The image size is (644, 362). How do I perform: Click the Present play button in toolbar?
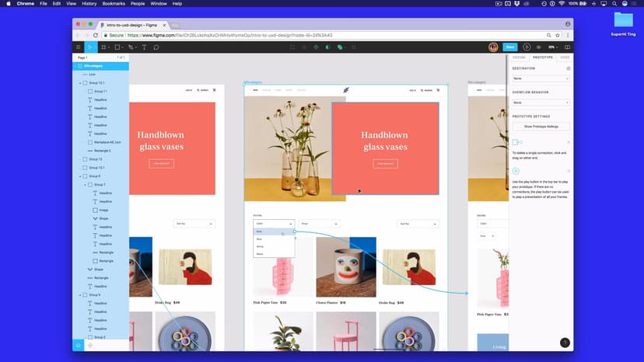coord(527,47)
